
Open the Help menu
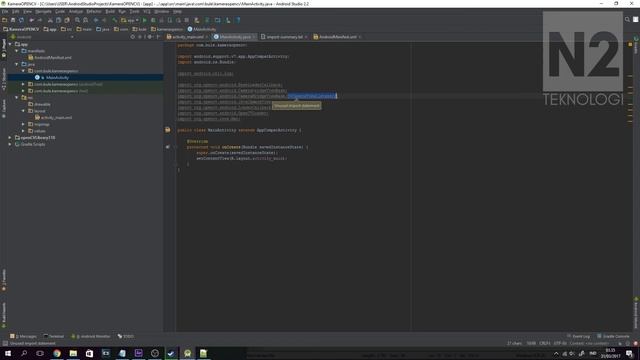click(x=177, y=11)
